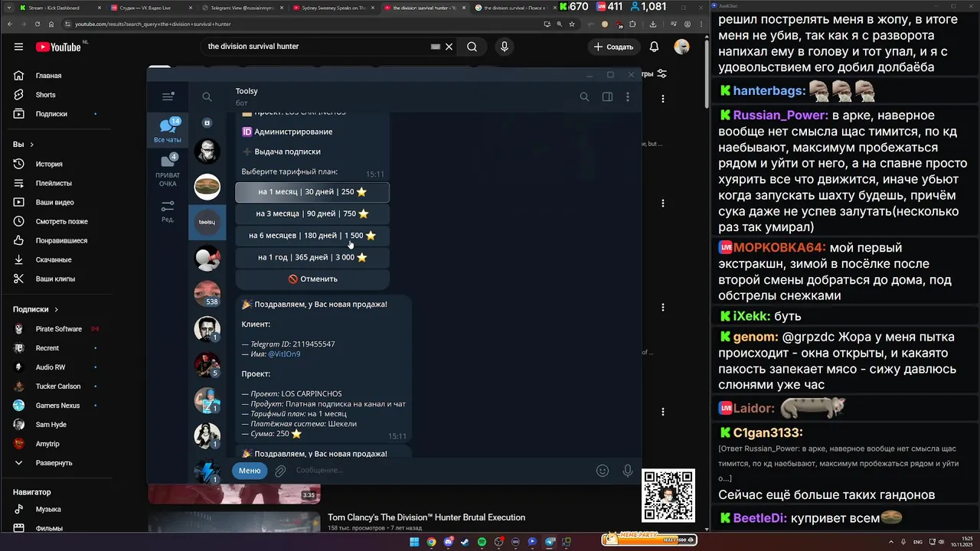Choose the 6 months 1 500 stars plan

[312, 236]
